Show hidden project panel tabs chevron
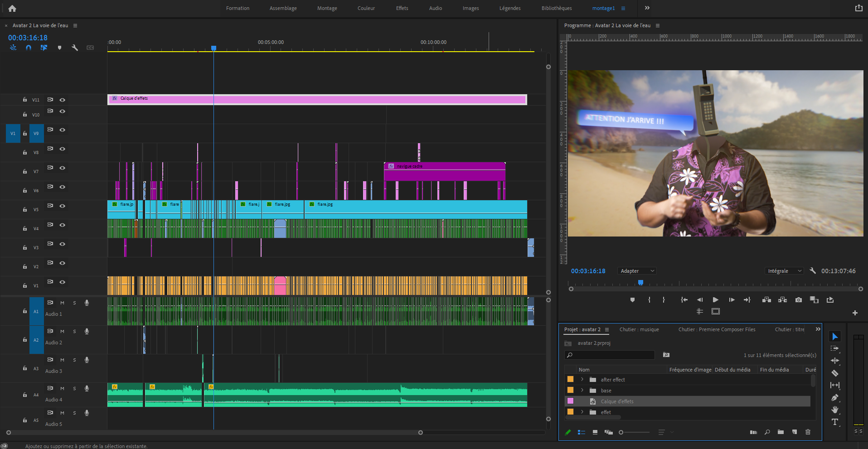The width and height of the screenshot is (868, 449). coord(818,329)
